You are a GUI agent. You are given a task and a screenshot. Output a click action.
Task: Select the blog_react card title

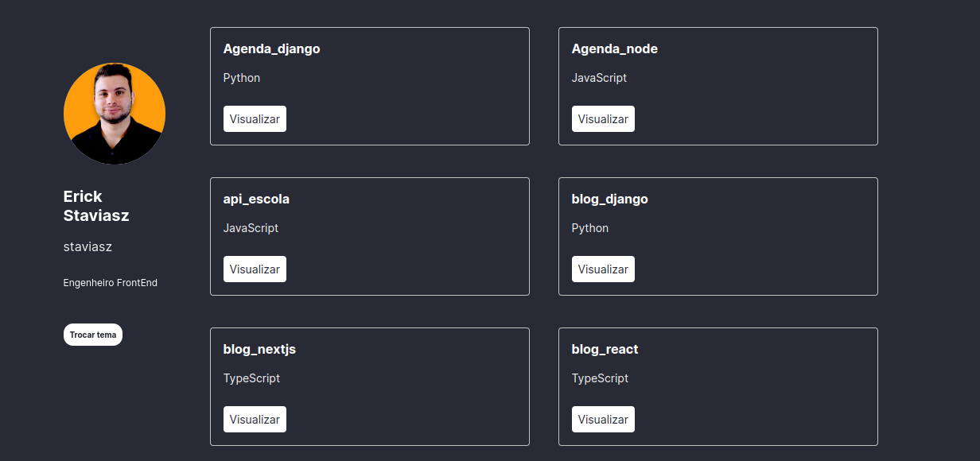tap(605, 349)
